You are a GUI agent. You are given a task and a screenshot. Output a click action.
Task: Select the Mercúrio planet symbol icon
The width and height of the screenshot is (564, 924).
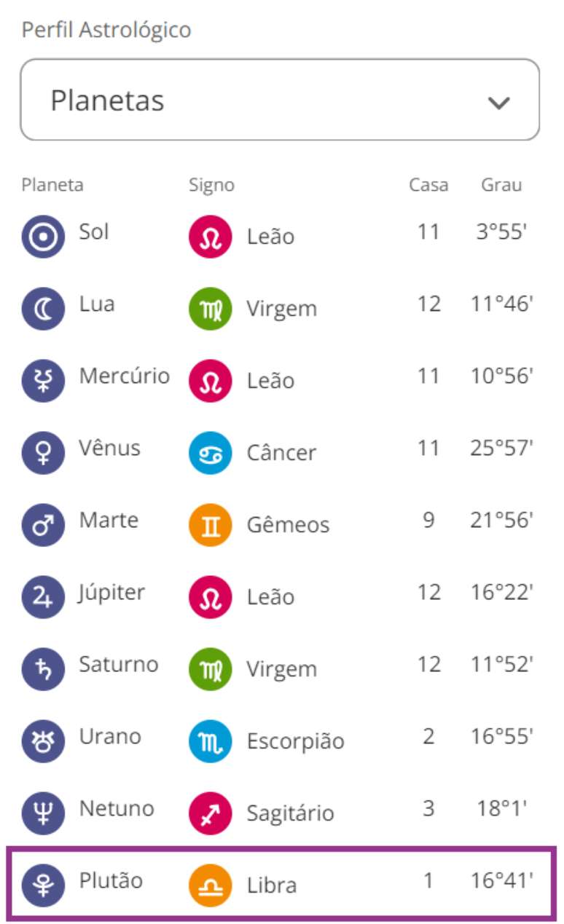pyautogui.click(x=43, y=381)
